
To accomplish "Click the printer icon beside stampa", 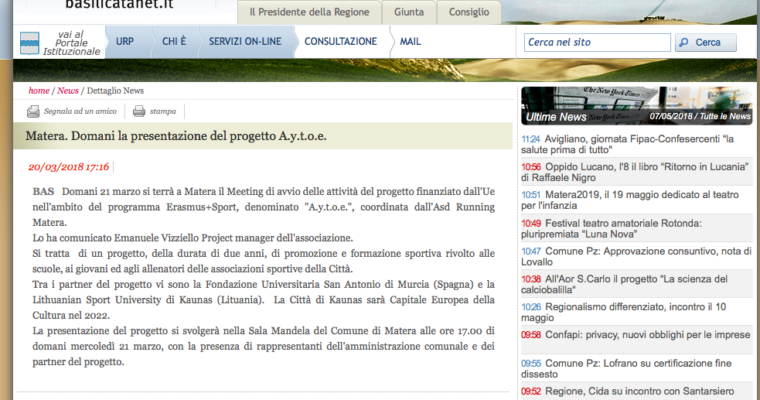I will tap(139, 111).
